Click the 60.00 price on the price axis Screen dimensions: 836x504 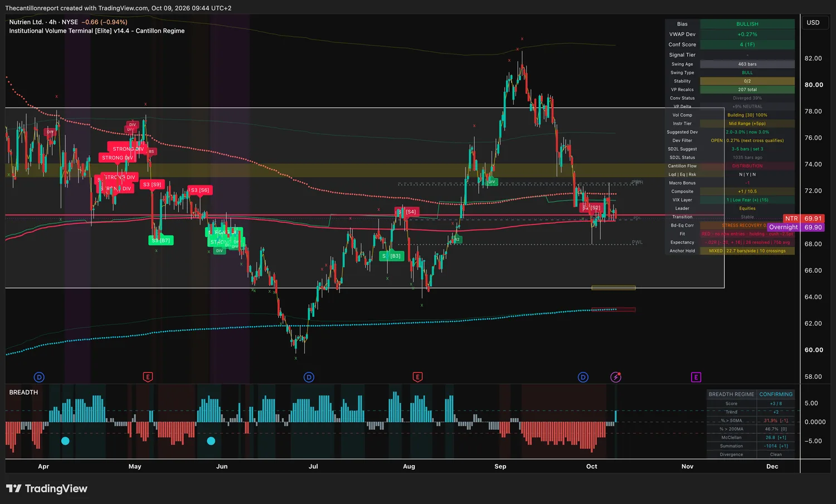(814, 350)
